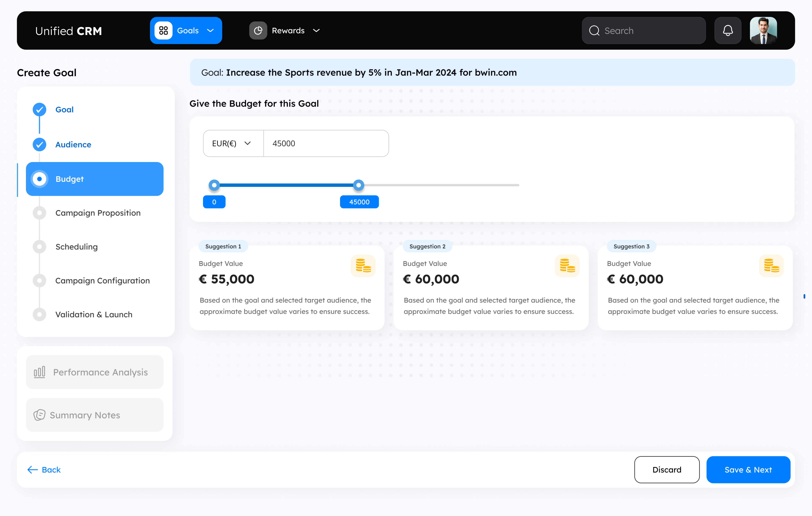This screenshot has height=516, width=812.
Task: Click the search magnifier icon
Action: [x=594, y=31]
